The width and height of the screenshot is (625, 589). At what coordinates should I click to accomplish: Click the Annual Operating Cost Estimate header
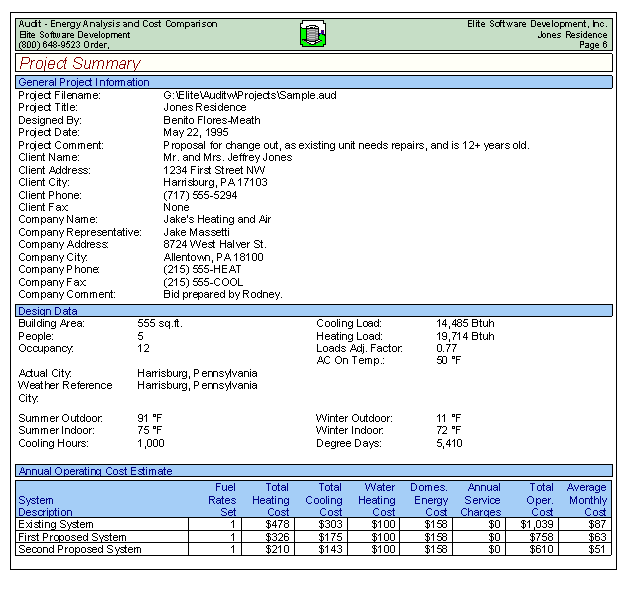coord(95,471)
